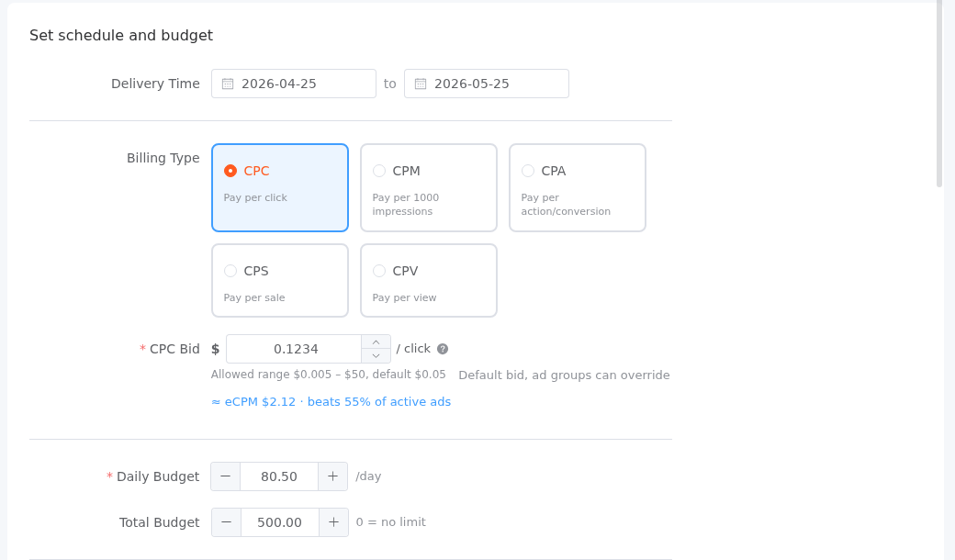Click 'Set schedule and budget' heading
This screenshot has width=955, height=560.
pyautogui.click(x=121, y=35)
